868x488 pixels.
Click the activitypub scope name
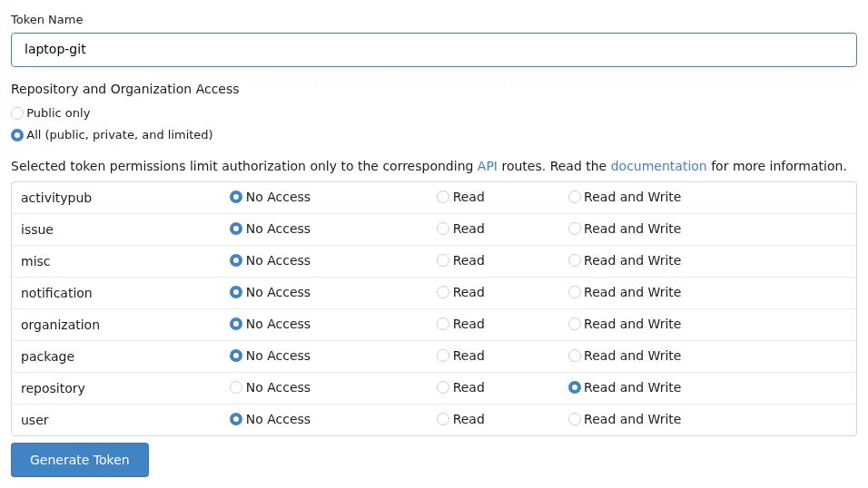point(56,198)
